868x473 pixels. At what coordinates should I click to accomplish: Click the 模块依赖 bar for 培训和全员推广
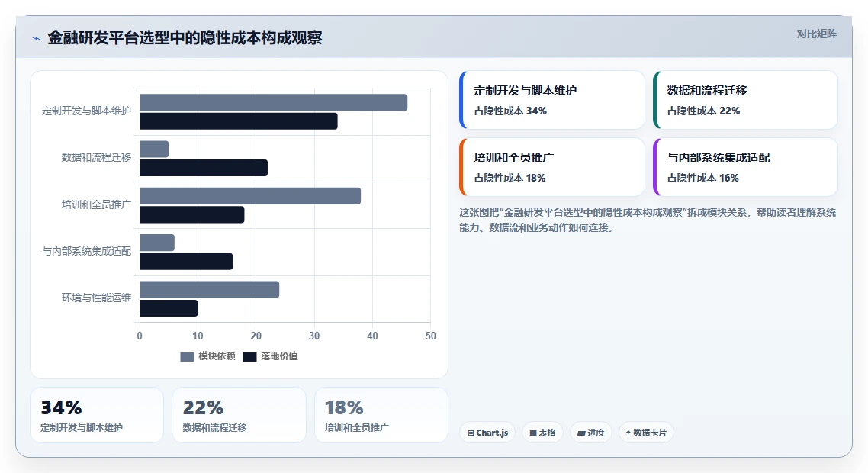[x=250, y=196]
